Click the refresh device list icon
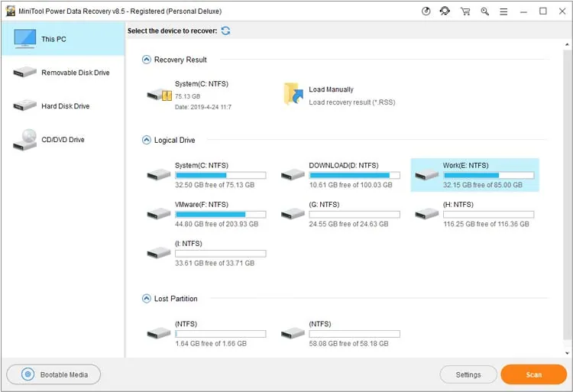The image size is (573, 392). coord(225,31)
